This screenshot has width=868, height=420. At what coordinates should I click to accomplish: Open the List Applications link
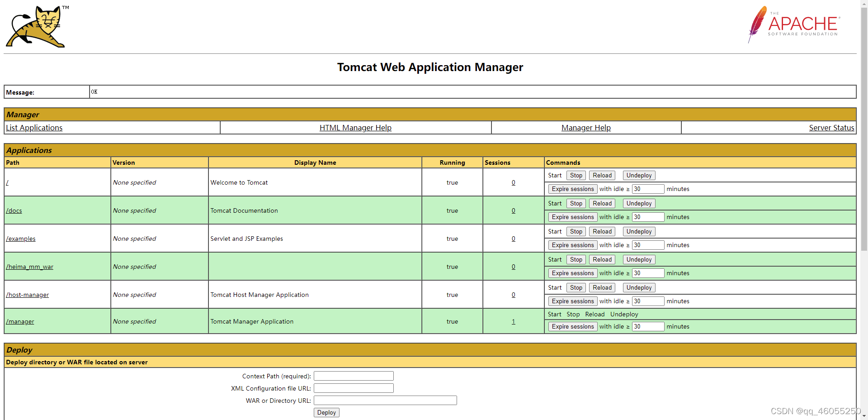(34, 128)
